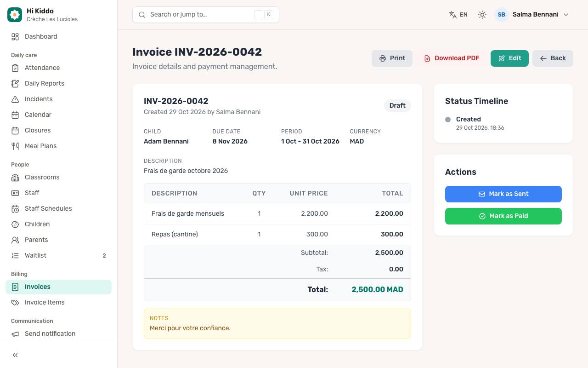
Task: Click the Staff ID card icon
Action: pos(15,193)
